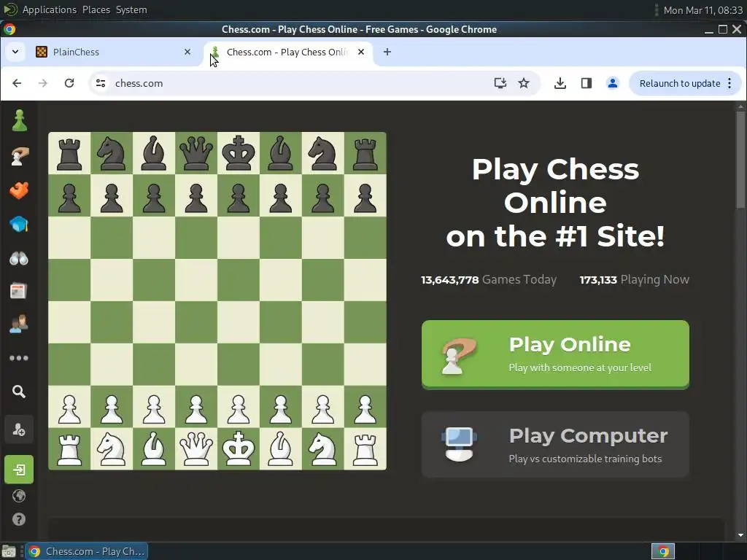Switch to the PlainChess tab
This screenshot has width=747, height=560.
point(113,52)
